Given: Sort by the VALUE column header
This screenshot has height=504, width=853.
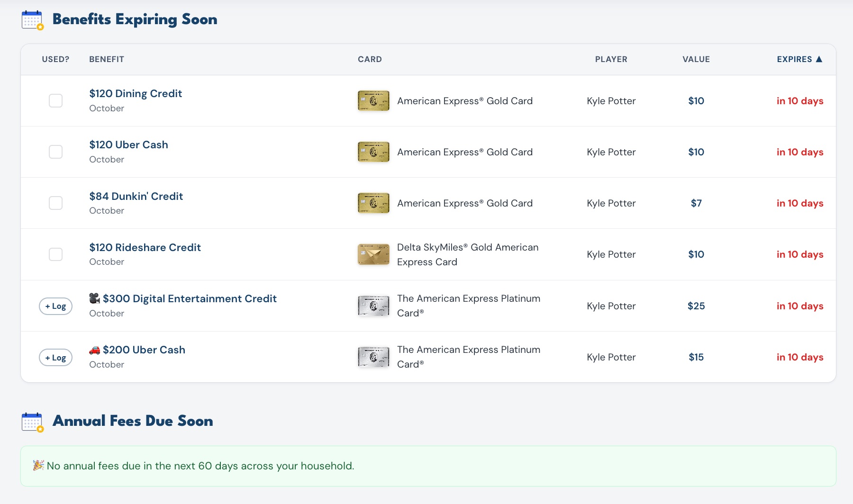Looking at the screenshot, I should [696, 59].
